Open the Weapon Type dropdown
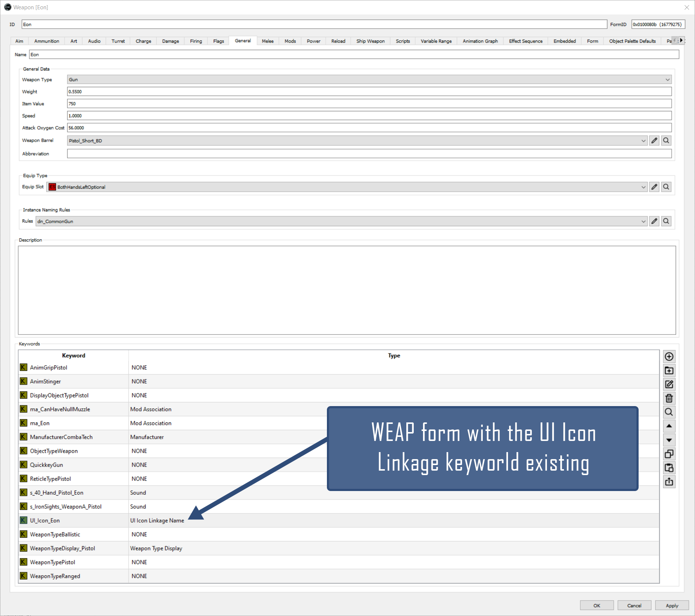Screen dimensions: 695x616 point(668,79)
